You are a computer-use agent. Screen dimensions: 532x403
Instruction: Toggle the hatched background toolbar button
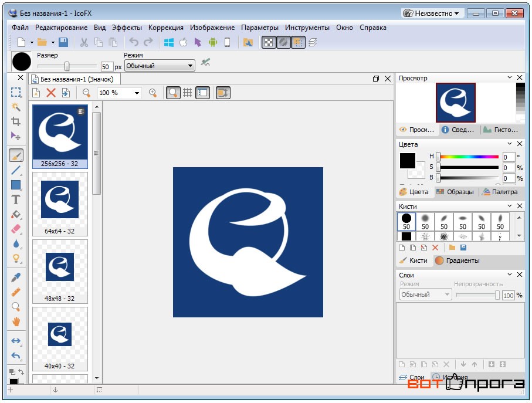(x=283, y=42)
